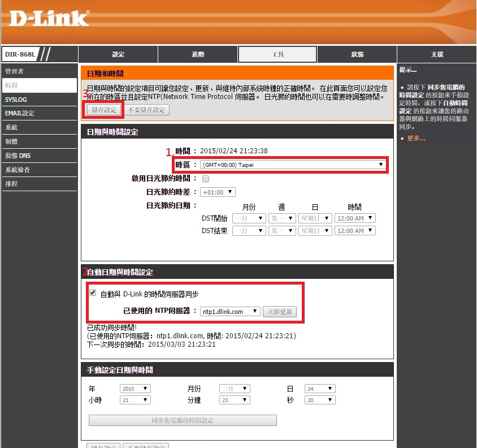Click 同步您電腦的時間設定 button

tap(183, 420)
